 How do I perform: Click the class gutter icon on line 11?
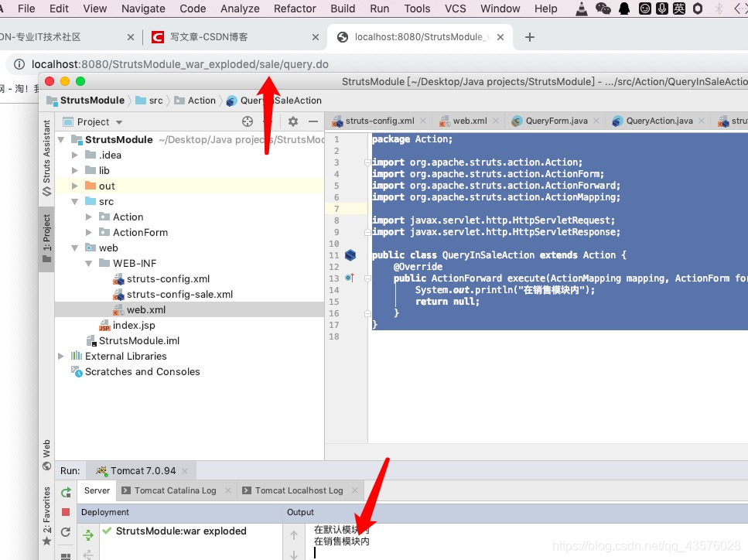tap(350, 255)
